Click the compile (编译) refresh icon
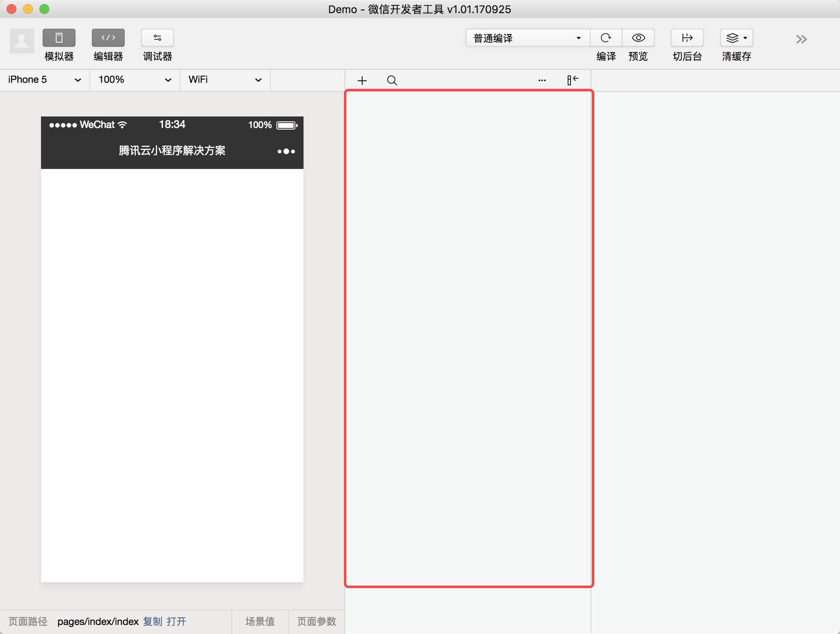The width and height of the screenshot is (840, 634). coord(606,38)
